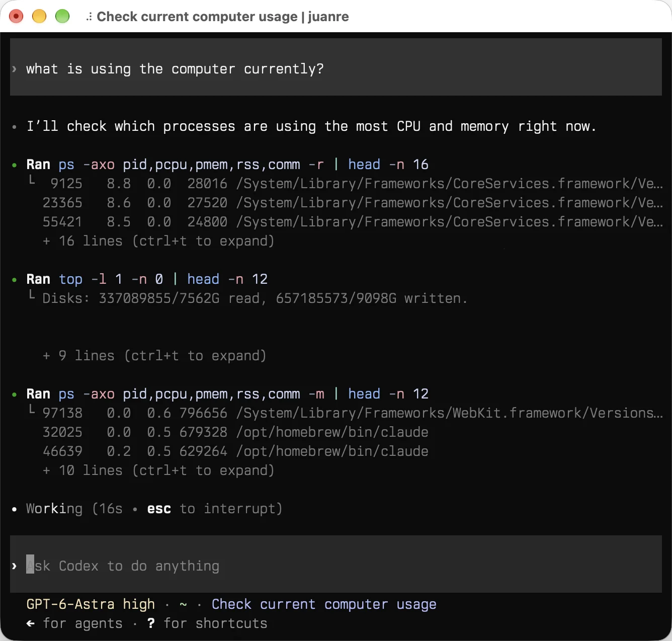The width and height of the screenshot is (672, 641).
Task: Click the green zoom window button
Action: (62, 17)
